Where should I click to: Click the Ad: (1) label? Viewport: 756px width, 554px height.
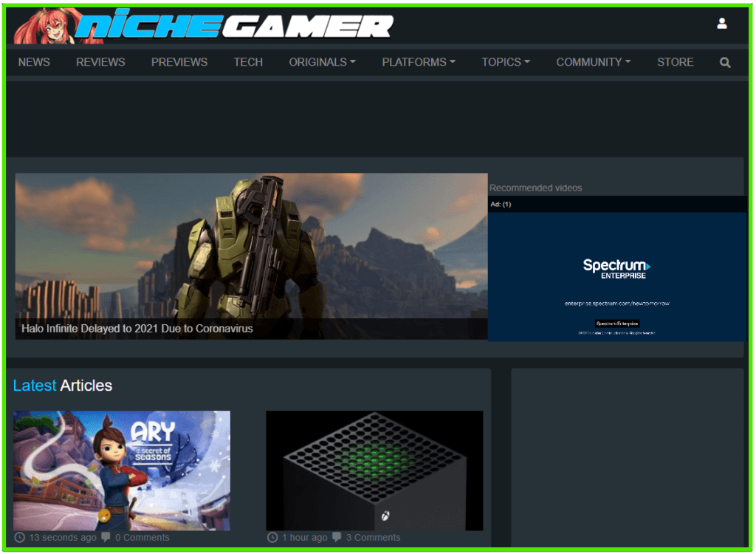click(x=501, y=204)
